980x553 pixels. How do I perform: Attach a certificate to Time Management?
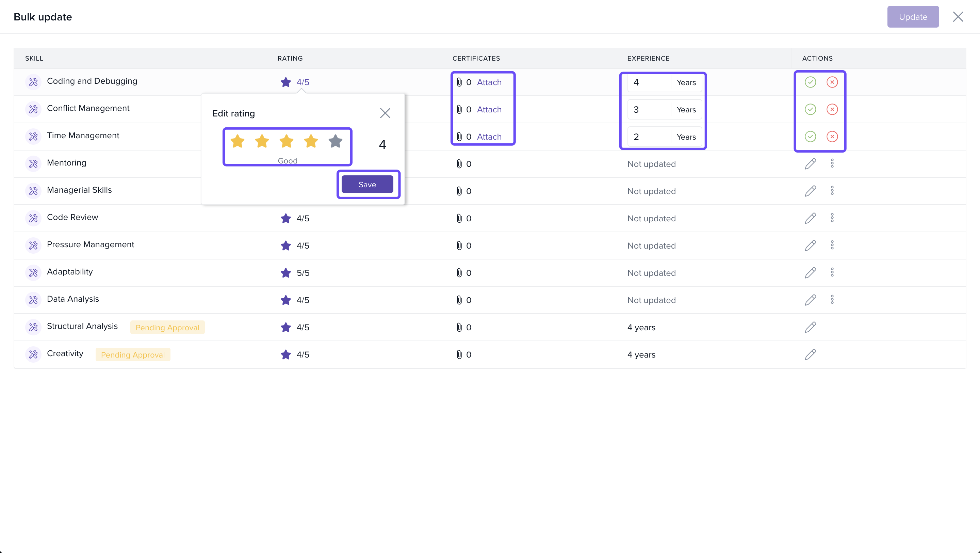point(489,137)
